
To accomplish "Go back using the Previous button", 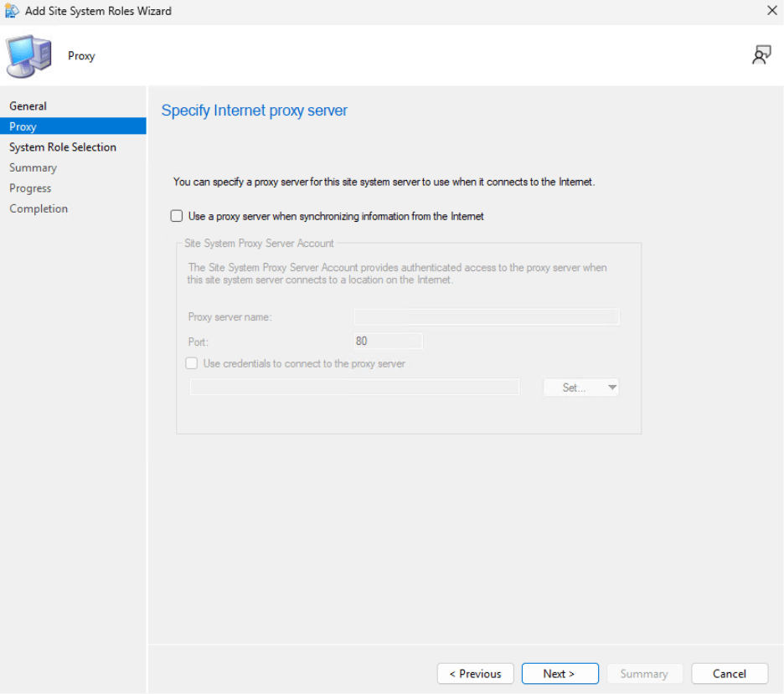I will point(475,673).
